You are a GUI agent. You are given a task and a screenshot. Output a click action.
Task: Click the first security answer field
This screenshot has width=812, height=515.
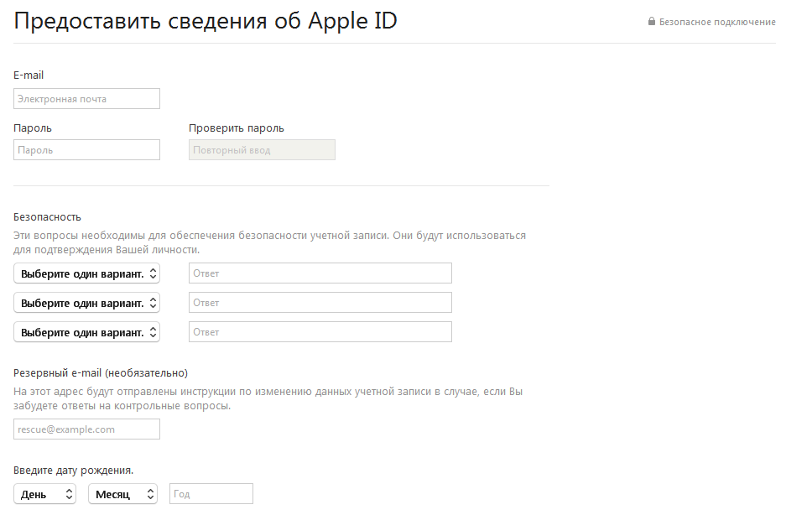tap(320, 273)
